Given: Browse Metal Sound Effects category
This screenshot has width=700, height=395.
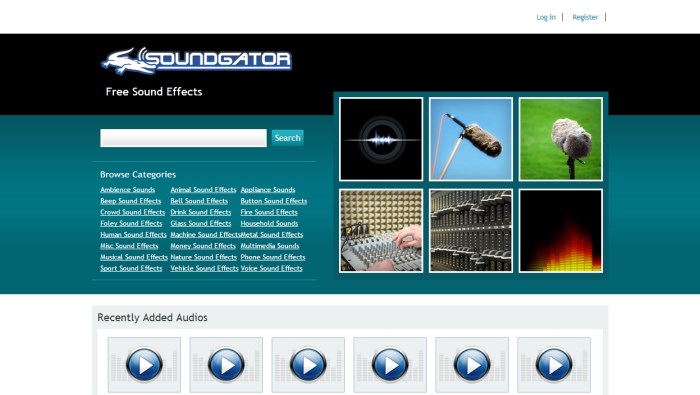Looking at the screenshot, I should (272, 234).
